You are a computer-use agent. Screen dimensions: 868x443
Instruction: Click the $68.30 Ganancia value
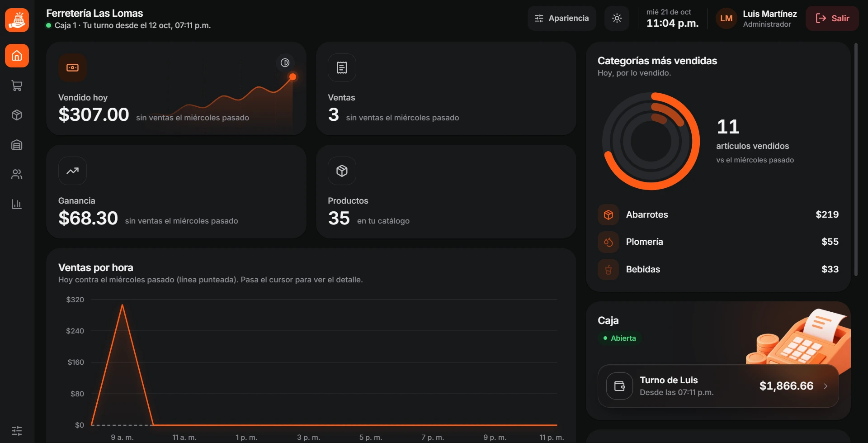(x=88, y=218)
